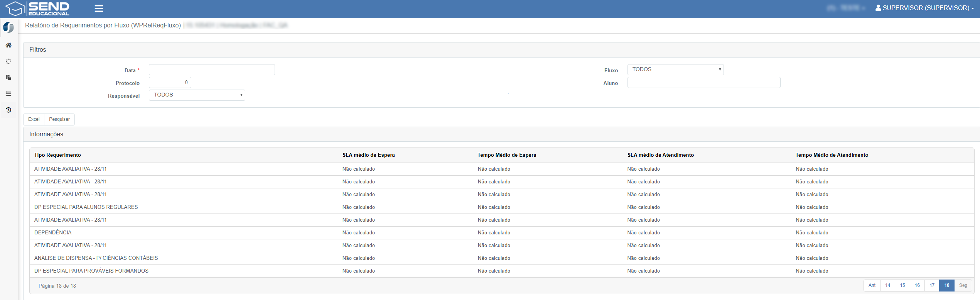This screenshot has height=300, width=980.
Task: Click the user avatar icon beside SUPERVISOR
Action: (878, 8)
